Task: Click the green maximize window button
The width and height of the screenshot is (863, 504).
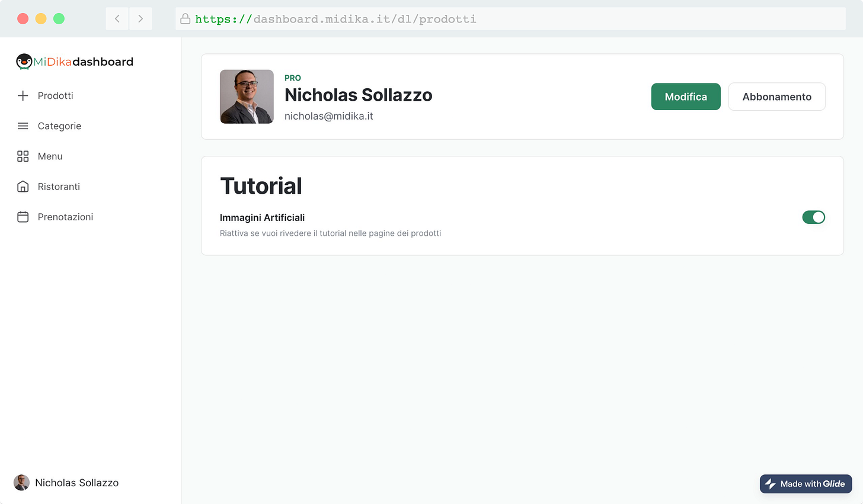Action: pyautogui.click(x=59, y=18)
